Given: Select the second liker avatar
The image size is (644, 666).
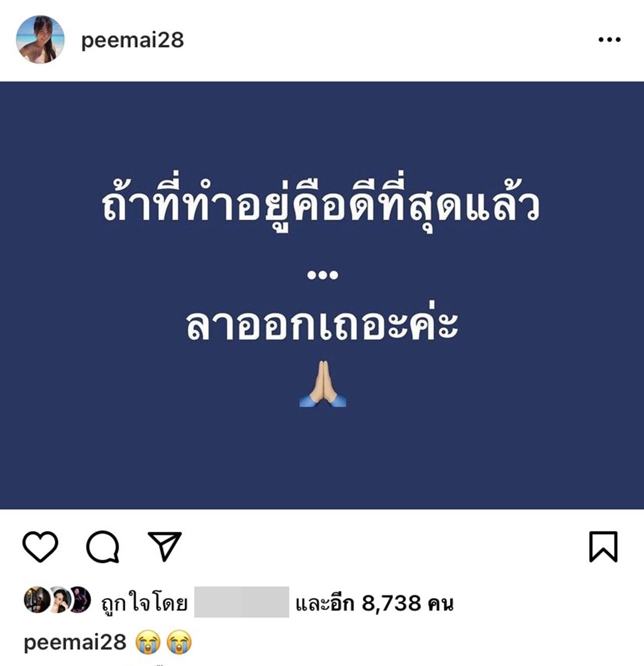Looking at the screenshot, I should (x=58, y=600).
